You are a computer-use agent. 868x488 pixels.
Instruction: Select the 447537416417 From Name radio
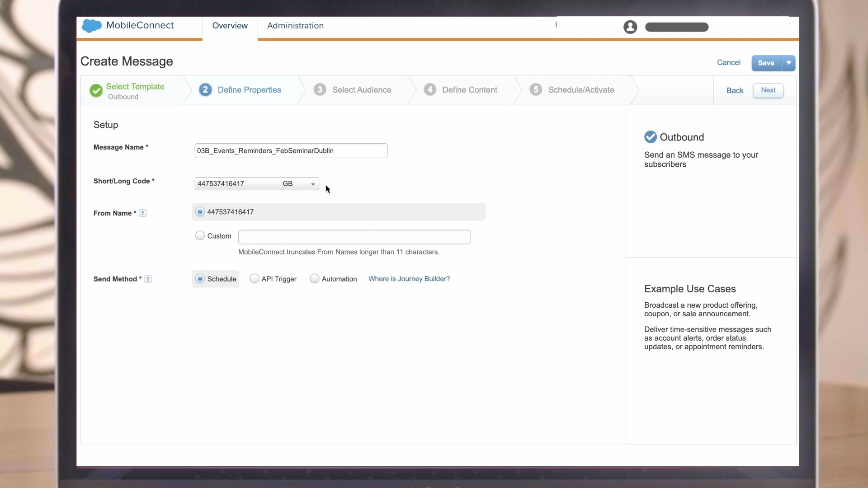[x=200, y=211]
